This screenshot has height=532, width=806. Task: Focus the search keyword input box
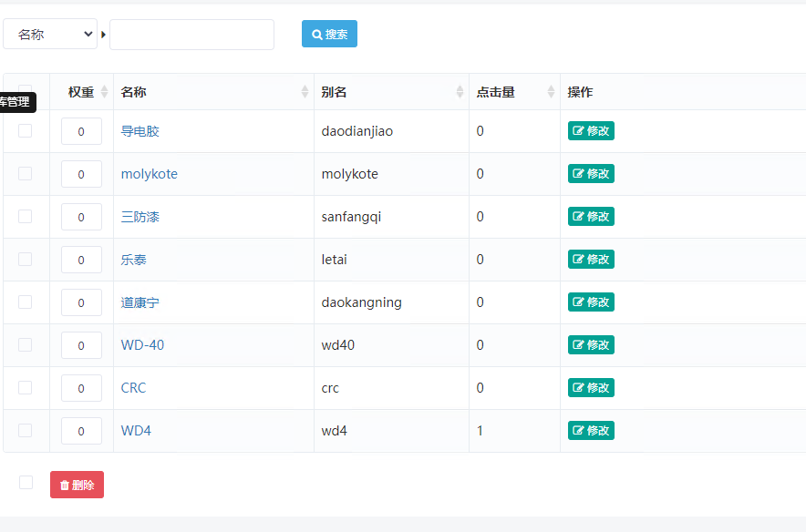191,35
